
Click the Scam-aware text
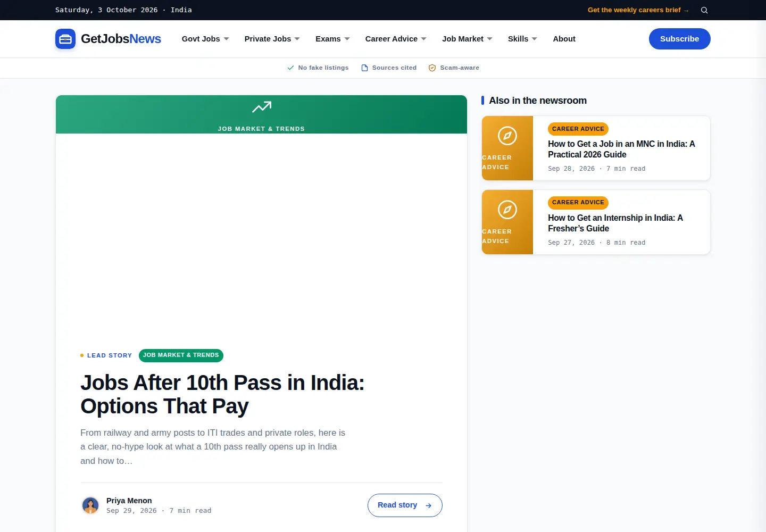460,68
